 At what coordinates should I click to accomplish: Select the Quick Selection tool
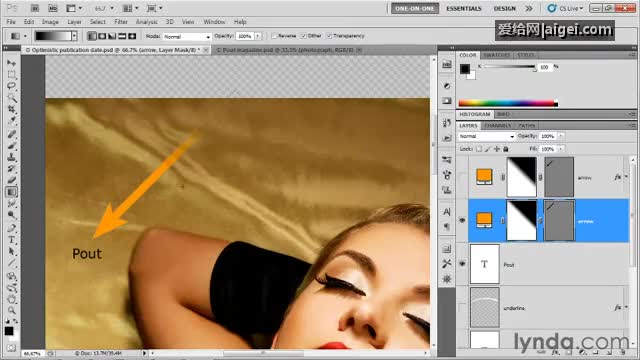click(x=11, y=98)
